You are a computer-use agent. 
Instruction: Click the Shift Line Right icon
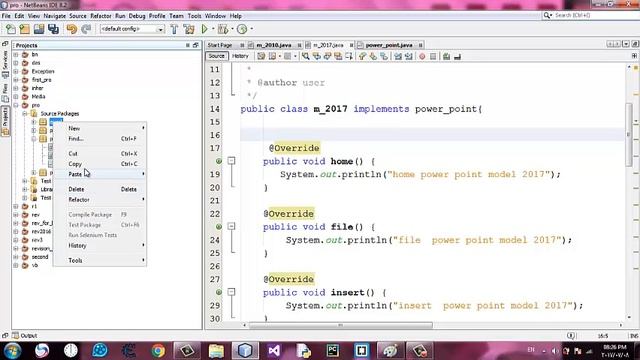[409, 56]
